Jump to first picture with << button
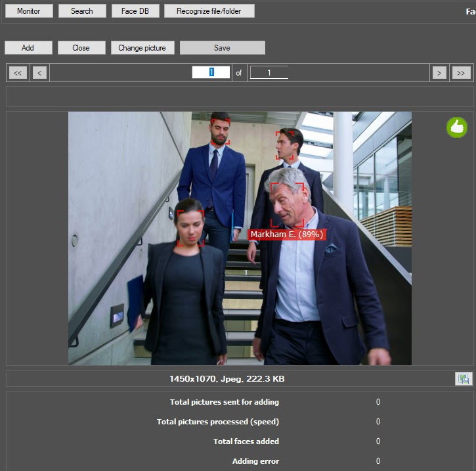Image resolution: width=476 pixels, height=471 pixels. tap(18, 73)
